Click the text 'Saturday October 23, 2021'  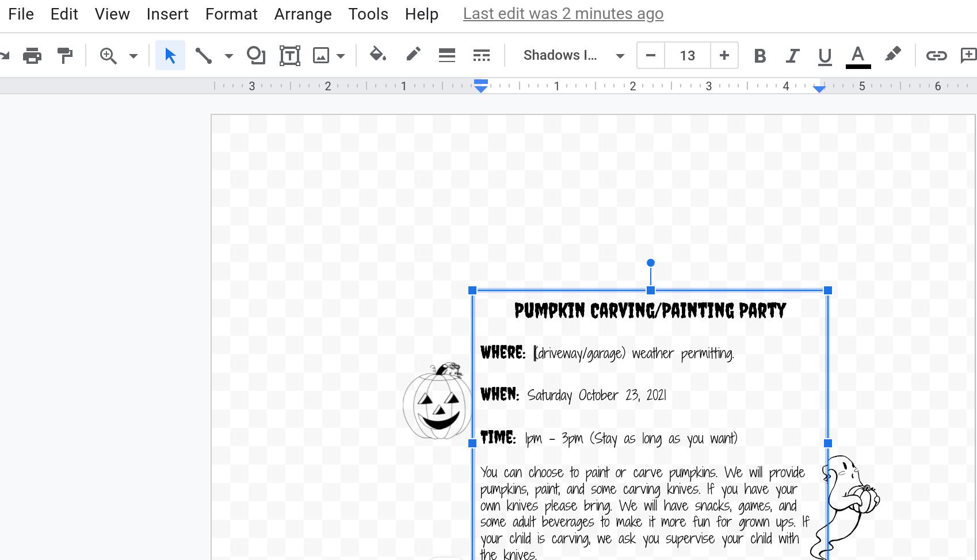click(597, 396)
